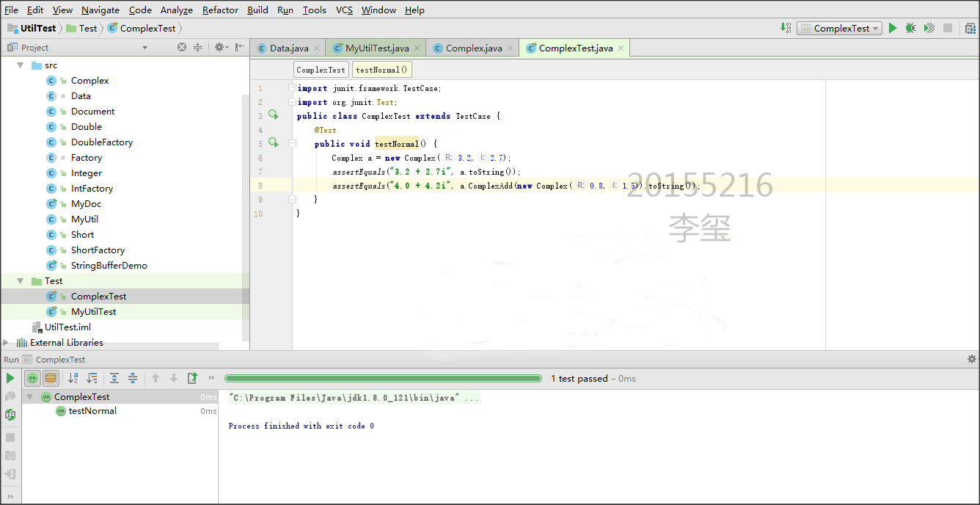
Task: Open the Help menu
Action: pyautogui.click(x=414, y=10)
